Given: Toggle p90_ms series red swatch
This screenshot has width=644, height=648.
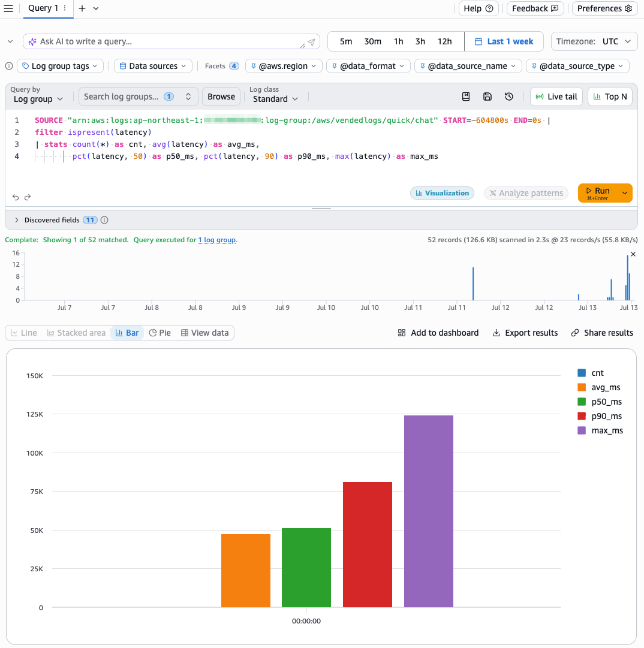Looking at the screenshot, I should (x=582, y=416).
